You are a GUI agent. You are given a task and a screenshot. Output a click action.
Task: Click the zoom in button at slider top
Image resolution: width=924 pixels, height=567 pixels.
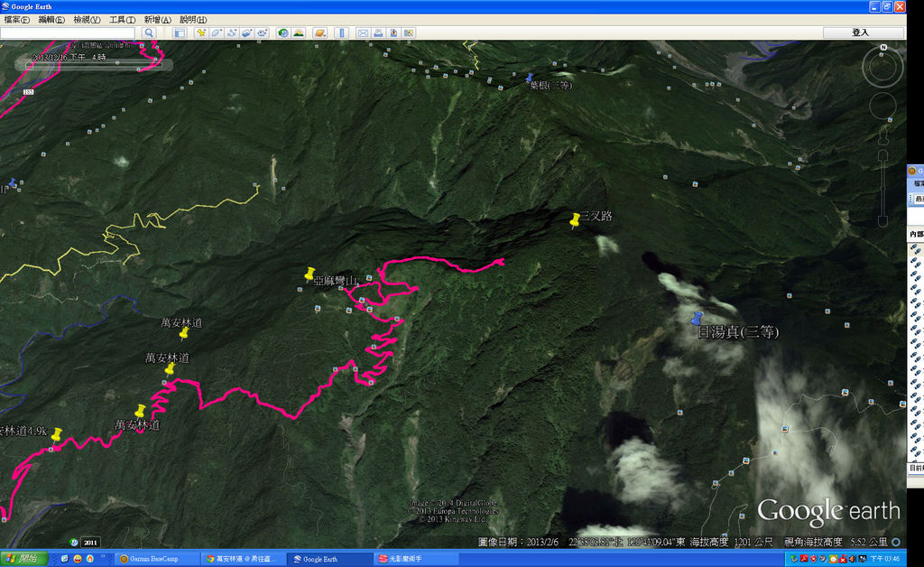(882, 155)
